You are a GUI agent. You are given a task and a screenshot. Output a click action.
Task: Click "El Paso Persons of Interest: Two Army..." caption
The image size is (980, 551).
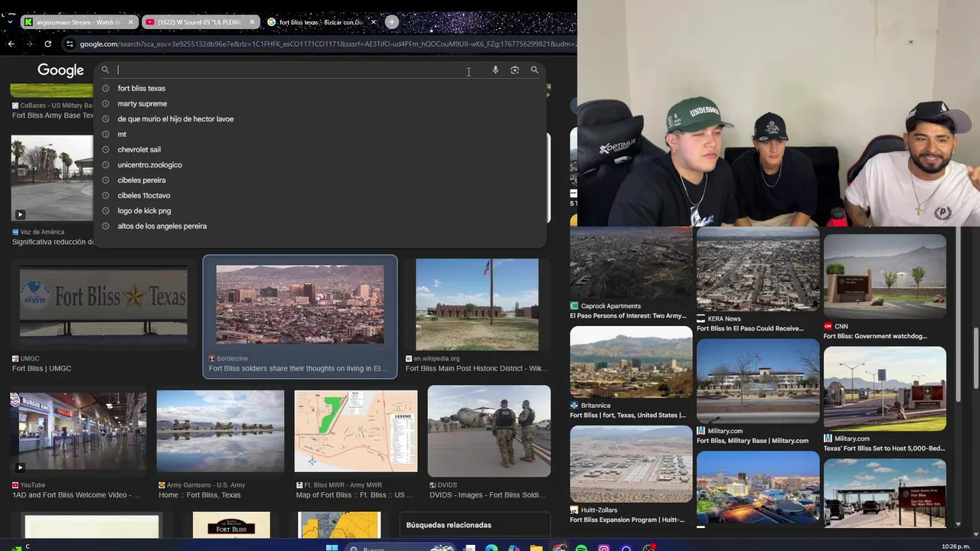click(x=628, y=316)
